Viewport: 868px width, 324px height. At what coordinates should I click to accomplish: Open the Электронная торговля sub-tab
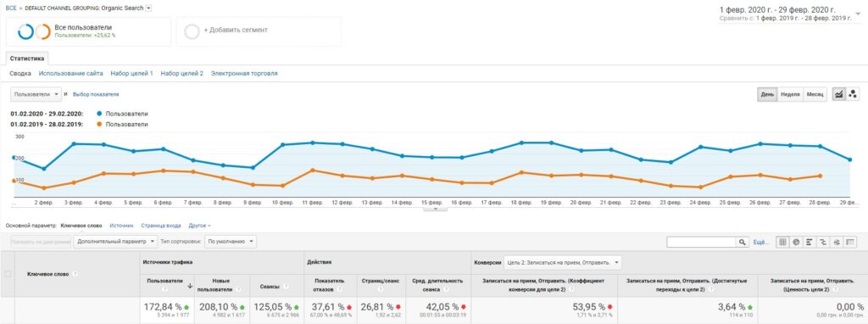(244, 73)
